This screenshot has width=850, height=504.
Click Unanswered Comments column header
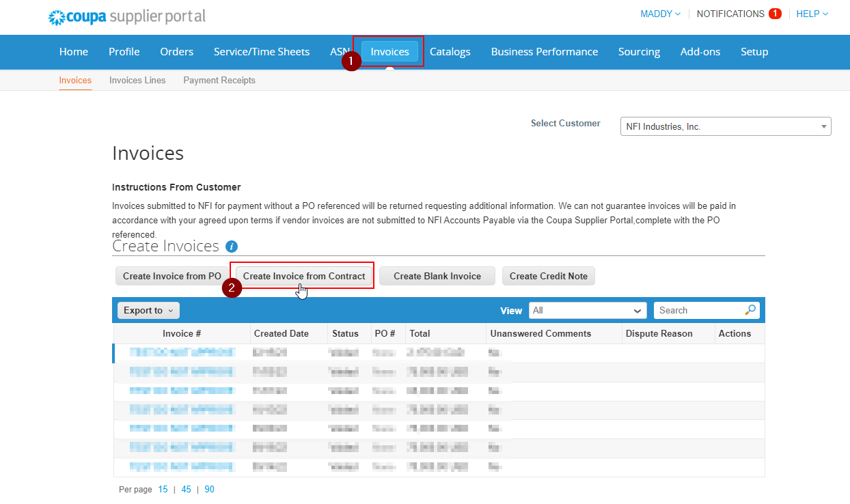click(x=540, y=334)
